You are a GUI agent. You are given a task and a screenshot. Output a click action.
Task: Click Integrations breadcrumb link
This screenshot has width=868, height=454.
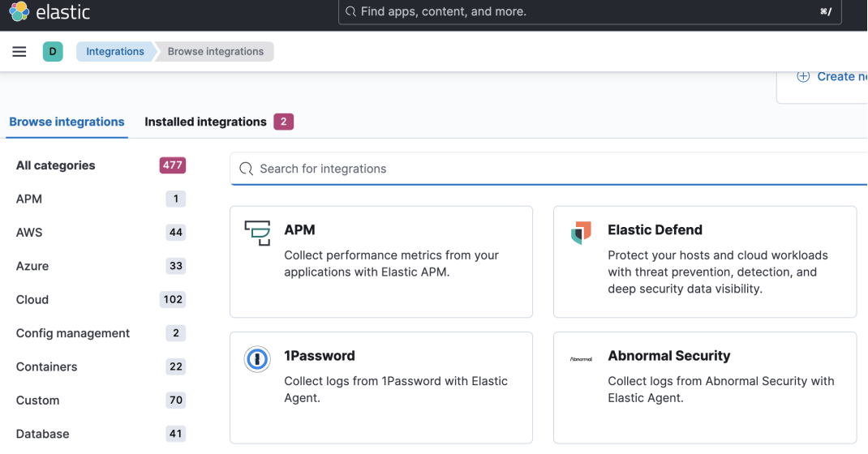click(x=115, y=52)
